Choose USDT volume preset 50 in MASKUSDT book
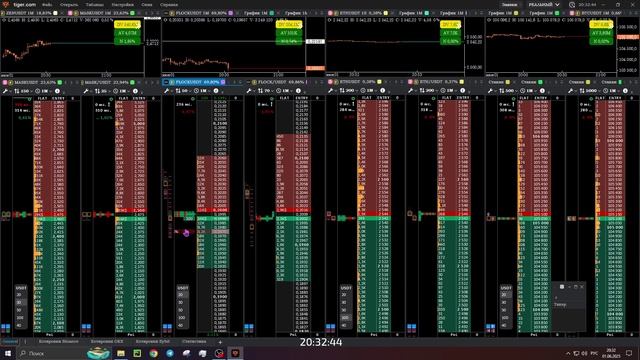This screenshot has height=360, width=640. (20, 310)
